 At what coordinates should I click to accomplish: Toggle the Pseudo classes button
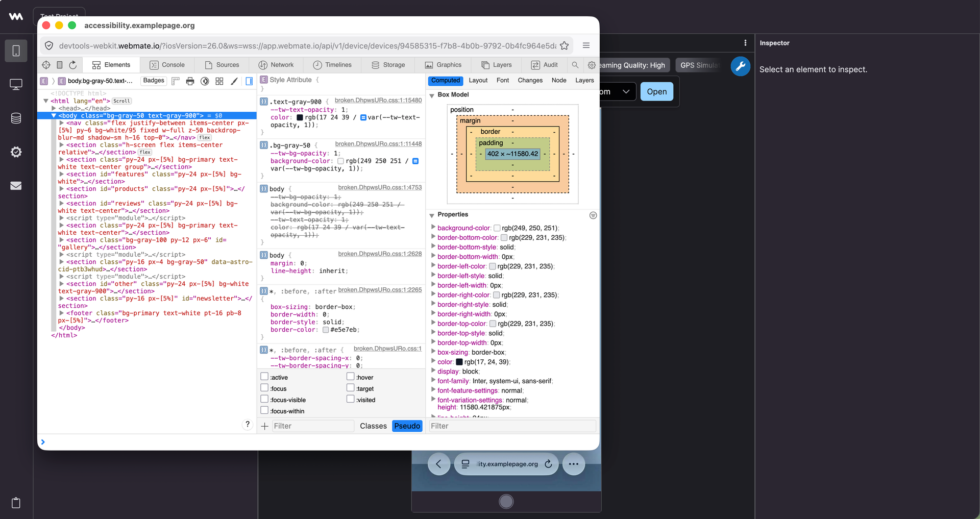pos(407,426)
